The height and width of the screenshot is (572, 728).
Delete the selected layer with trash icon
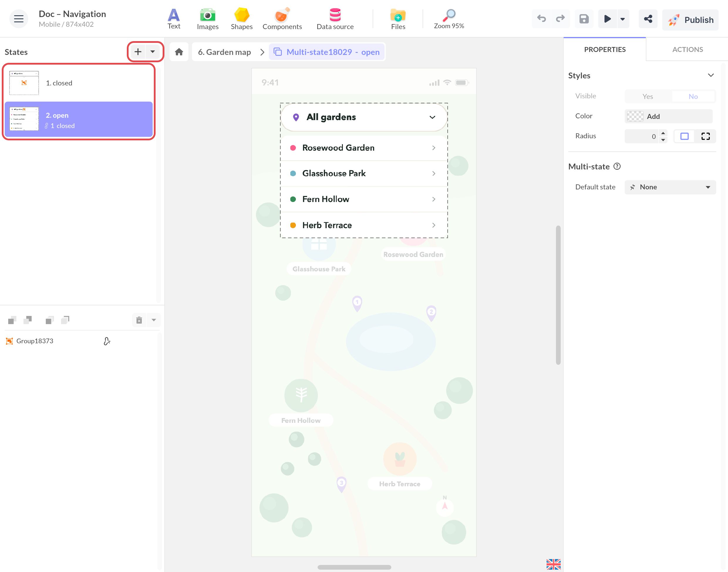tap(139, 320)
